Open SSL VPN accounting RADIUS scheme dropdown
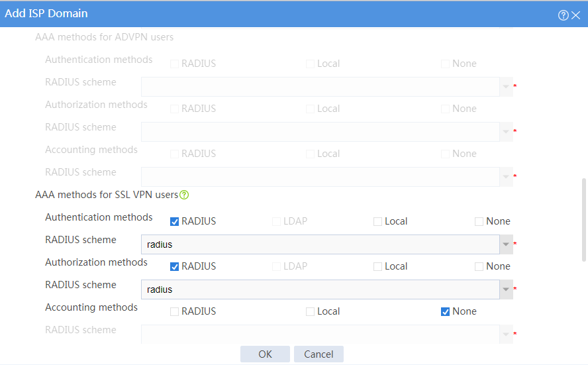 tap(506, 335)
